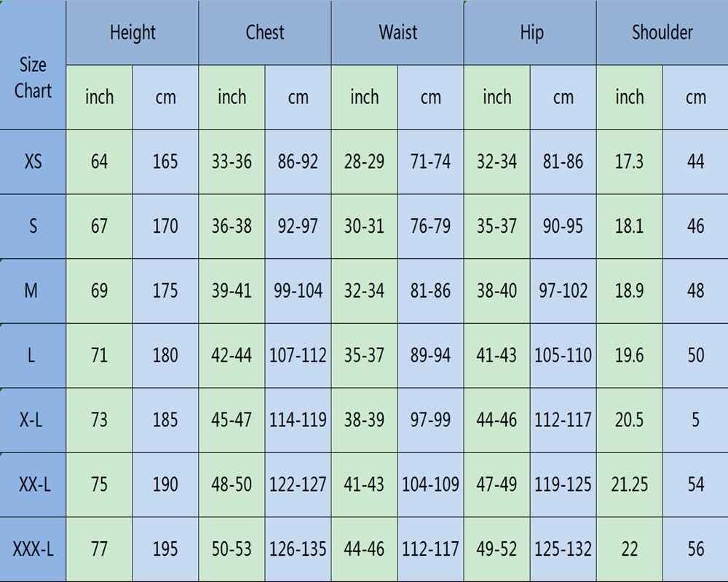Image resolution: width=728 pixels, height=582 pixels.
Task: Click the Waist column header
Action: (397, 33)
